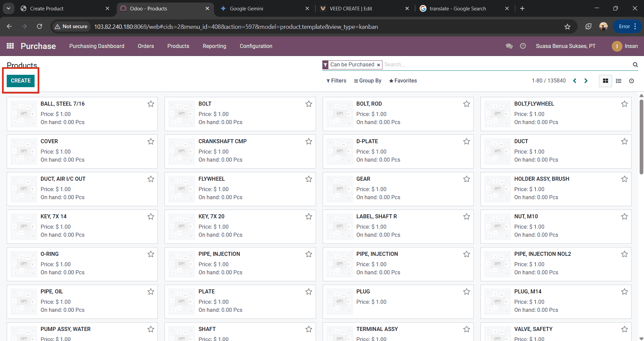Click the search magnifier icon
The width and height of the screenshot is (644, 341).
tap(635, 65)
